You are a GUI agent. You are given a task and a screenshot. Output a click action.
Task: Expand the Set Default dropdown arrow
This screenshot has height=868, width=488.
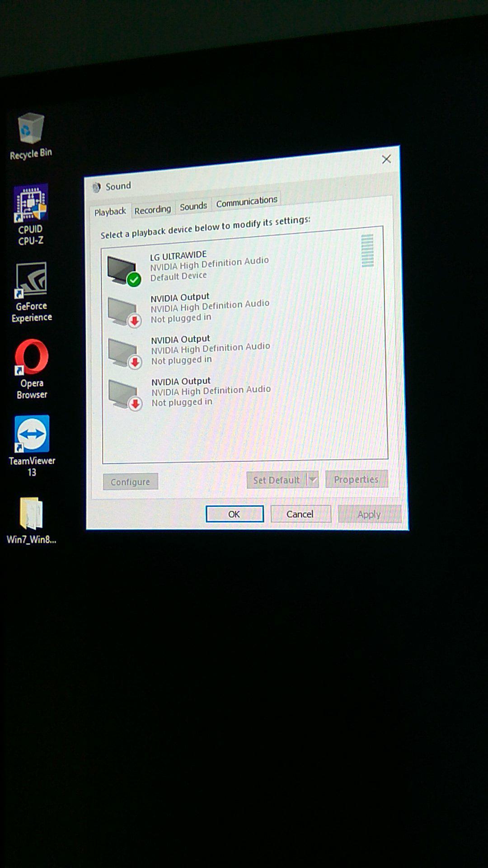point(313,480)
